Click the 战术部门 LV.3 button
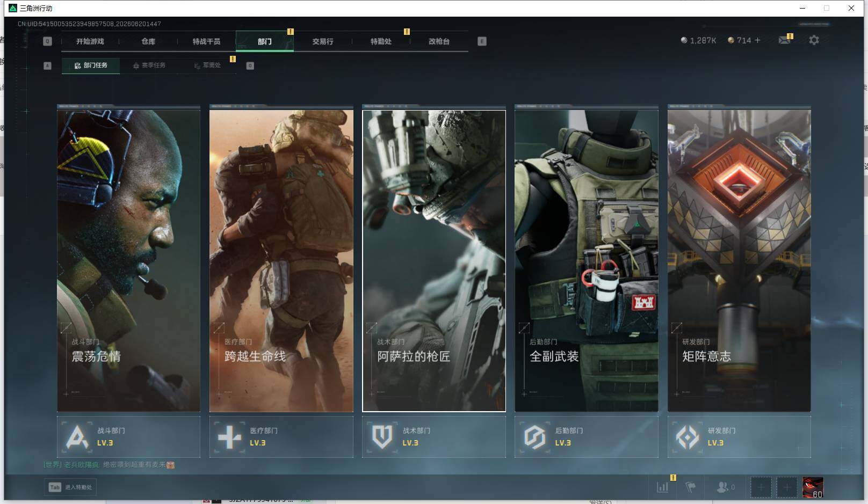The image size is (868, 504). click(434, 437)
